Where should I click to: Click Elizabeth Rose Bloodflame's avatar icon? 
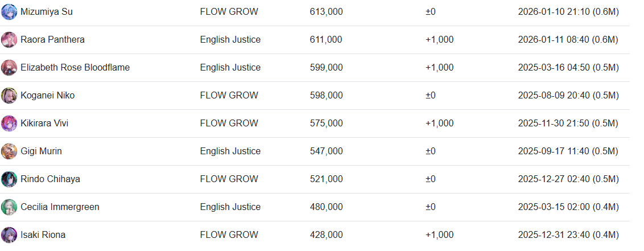point(9,68)
